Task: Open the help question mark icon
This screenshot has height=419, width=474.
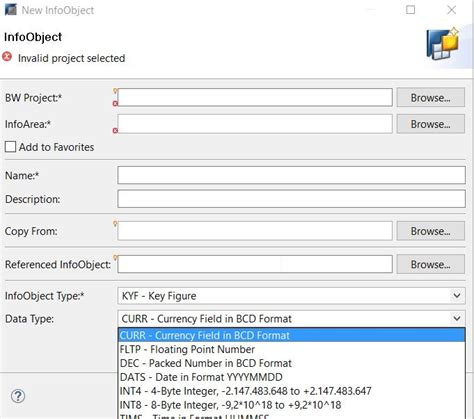Action: click(18, 396)
